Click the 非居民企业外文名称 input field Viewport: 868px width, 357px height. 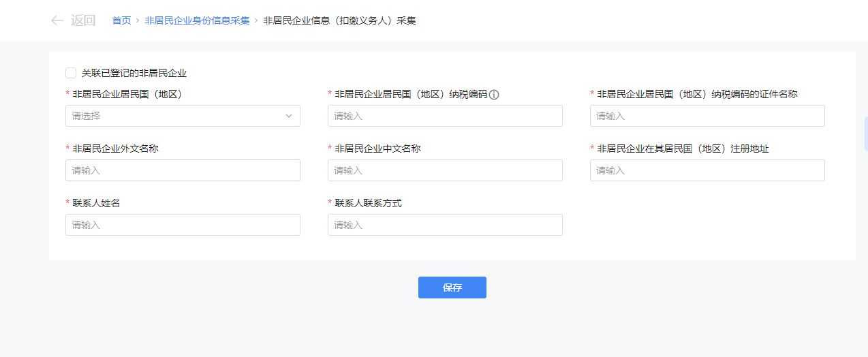pos(183,170)
